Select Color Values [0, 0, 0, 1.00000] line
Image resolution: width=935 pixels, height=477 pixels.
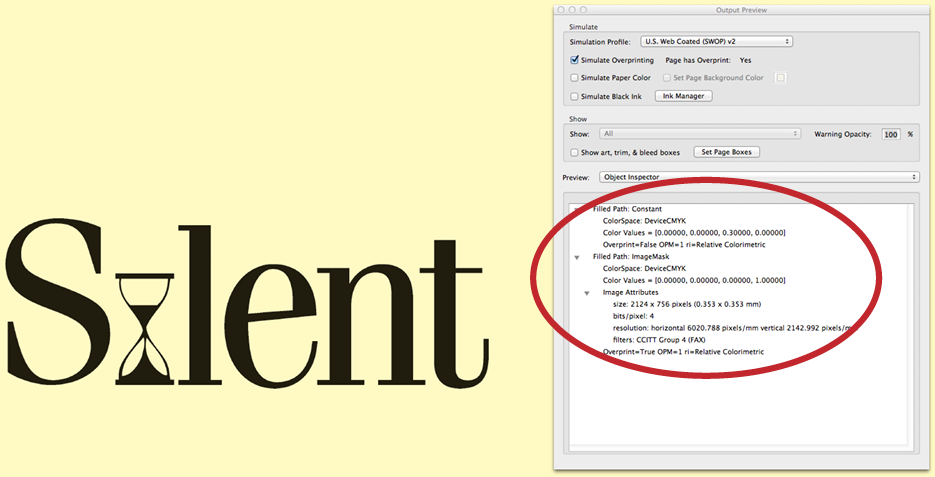(x=694, y=281)
